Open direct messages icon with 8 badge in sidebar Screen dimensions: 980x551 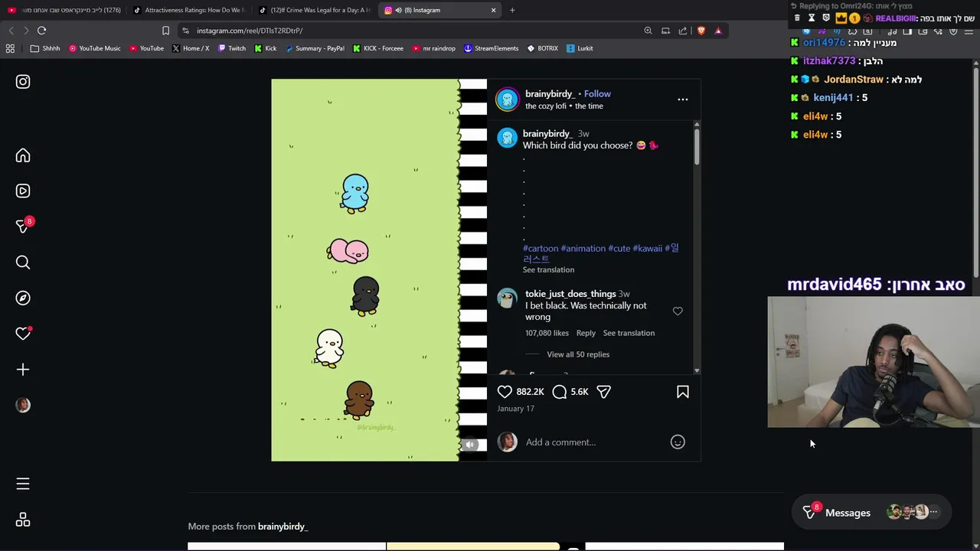23,227
